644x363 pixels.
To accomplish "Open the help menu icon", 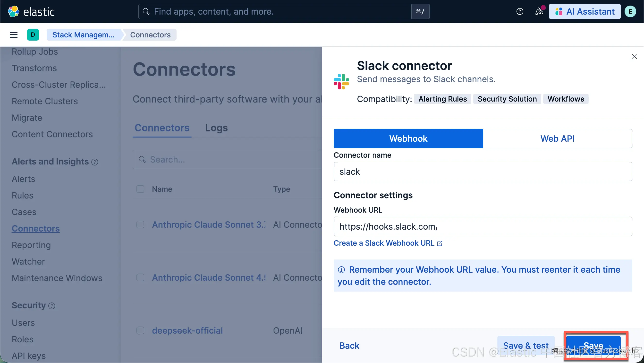I will point(520,11).
